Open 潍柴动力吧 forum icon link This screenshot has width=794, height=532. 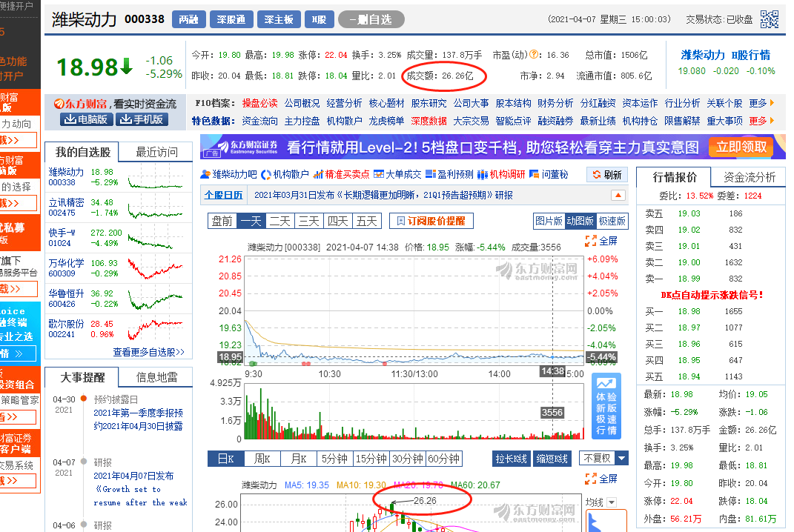tap(228, 175)
